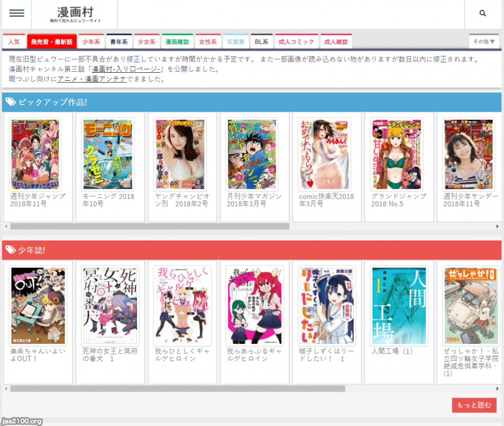Open the 人間工場 cover thumbnail
The height and width of the screenshot is (426, 504).
(399, 305)
